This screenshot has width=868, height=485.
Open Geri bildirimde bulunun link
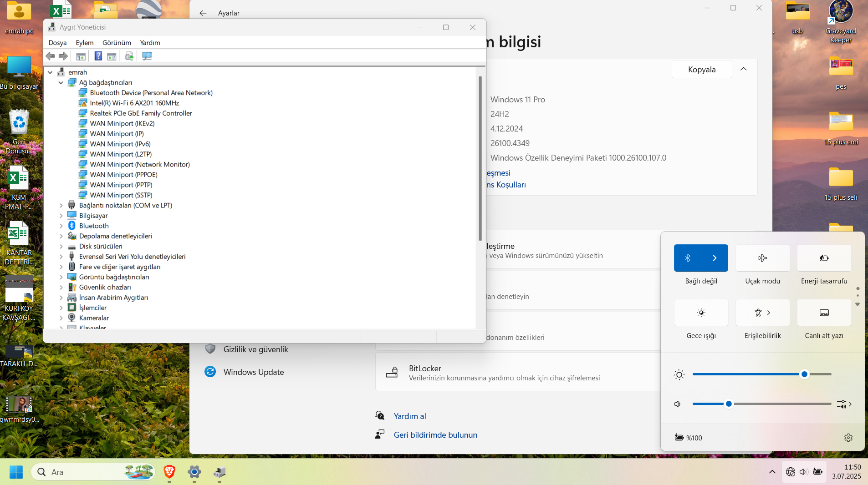click(435, 435)
